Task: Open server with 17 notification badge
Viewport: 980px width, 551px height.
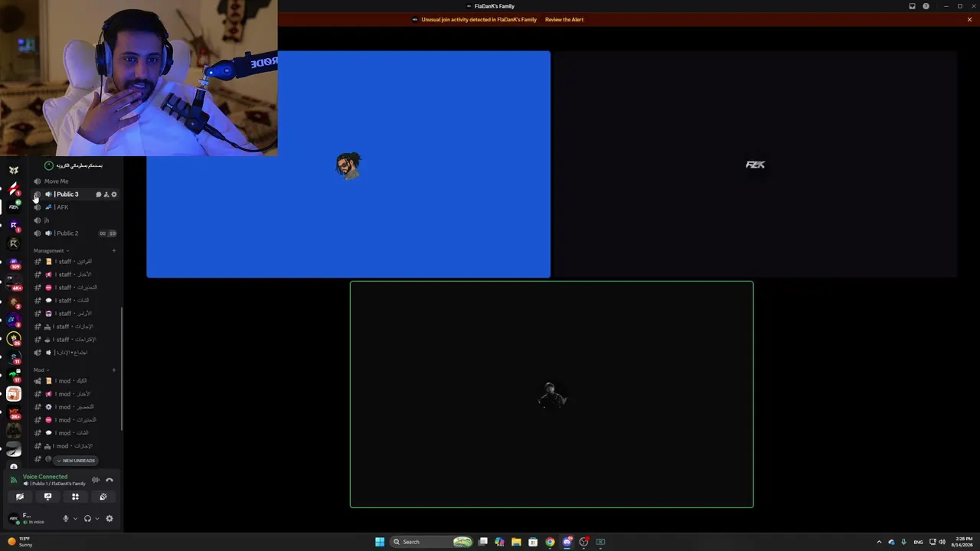Action: [13, 375]
